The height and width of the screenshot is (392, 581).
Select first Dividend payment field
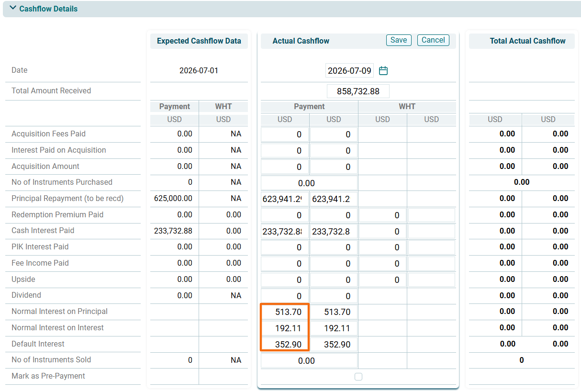(285, 296)
